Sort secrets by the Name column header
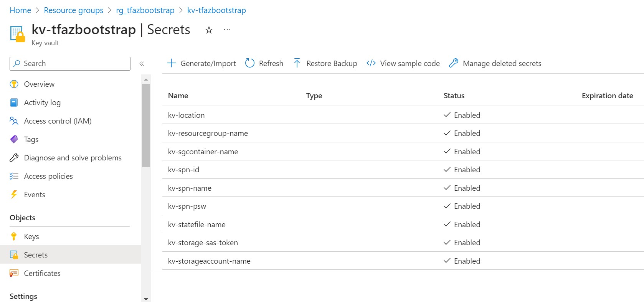 point(178,96)
